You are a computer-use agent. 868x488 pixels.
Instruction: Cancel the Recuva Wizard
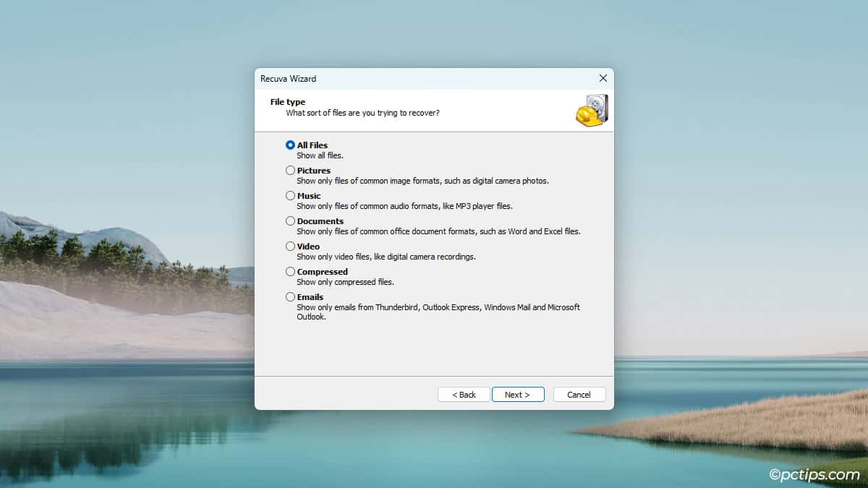pos(579,395)
